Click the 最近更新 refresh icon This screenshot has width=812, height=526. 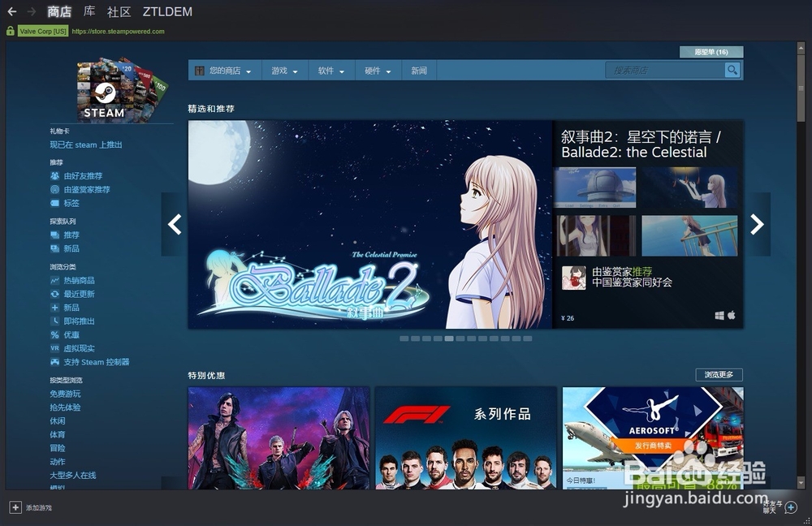pos(54,294)
